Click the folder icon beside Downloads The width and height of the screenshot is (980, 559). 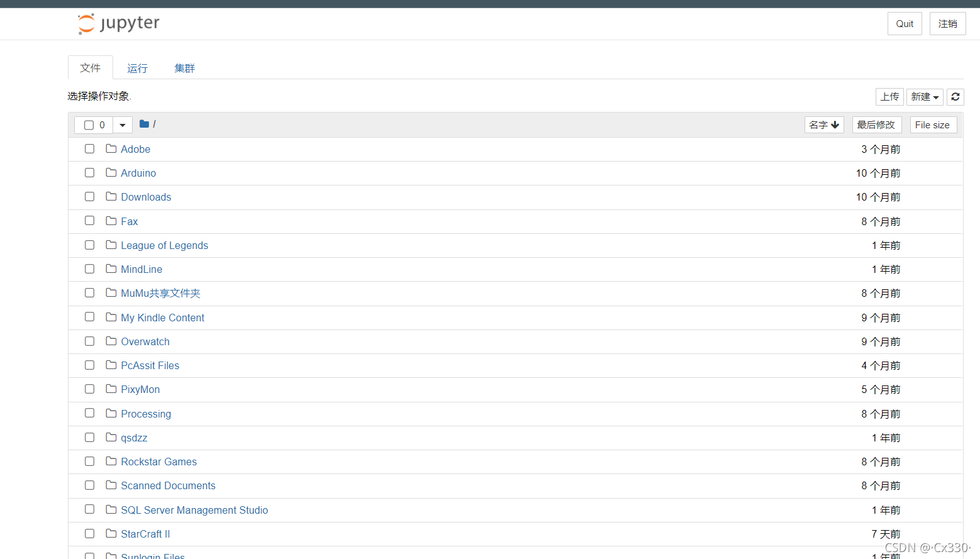pos(111,197)
